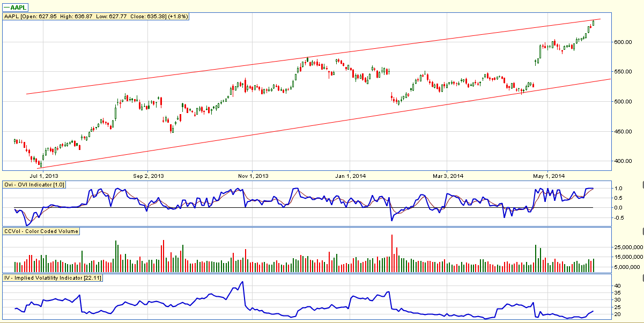Click the IV - Implied Volatility Indicator label
644x323 pixels.
[x=52, y=278]
